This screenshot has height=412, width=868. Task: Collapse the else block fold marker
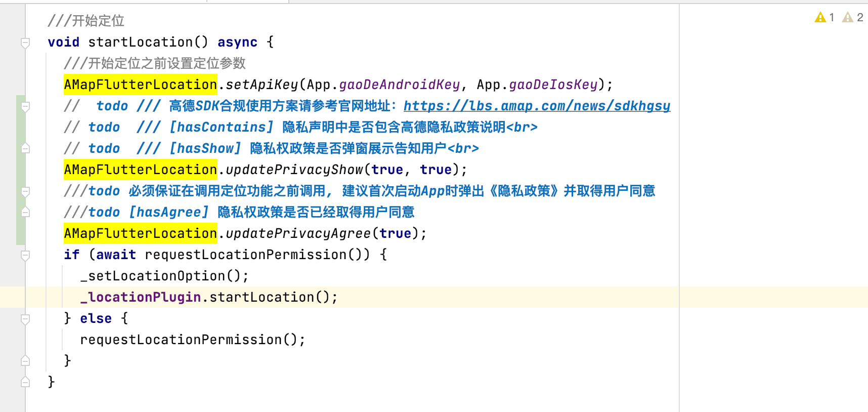click(x=25, y=319)
